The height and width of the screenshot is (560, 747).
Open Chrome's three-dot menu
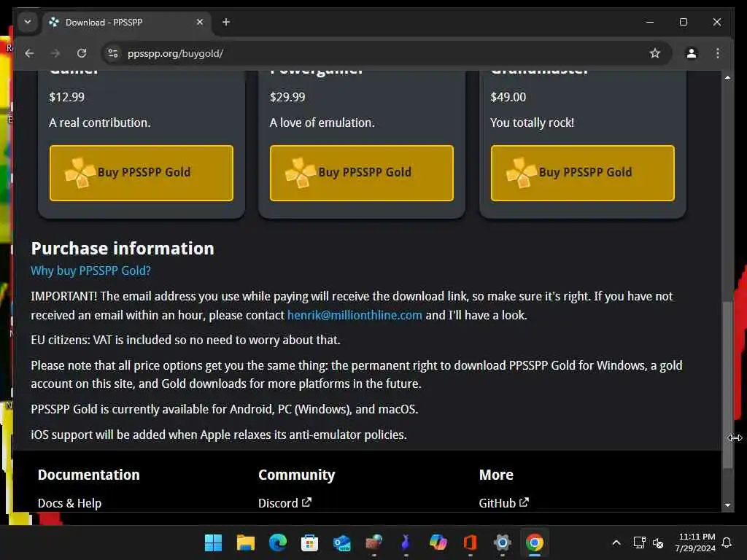coord(718,53)
